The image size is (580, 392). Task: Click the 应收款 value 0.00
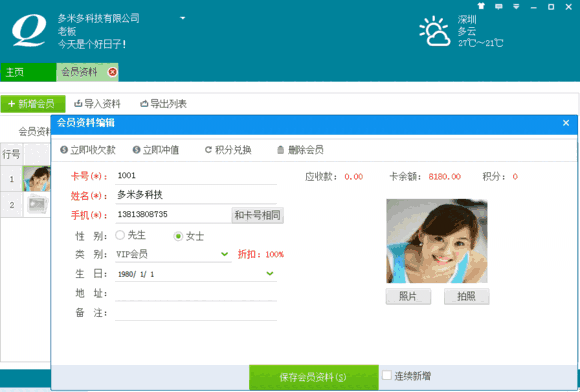coord(354,177)
